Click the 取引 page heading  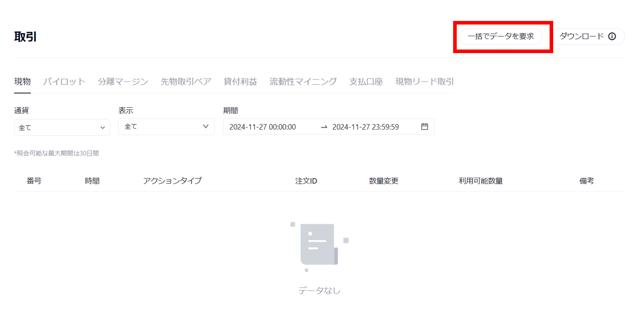pyautogui.click(x=26, y=37)
